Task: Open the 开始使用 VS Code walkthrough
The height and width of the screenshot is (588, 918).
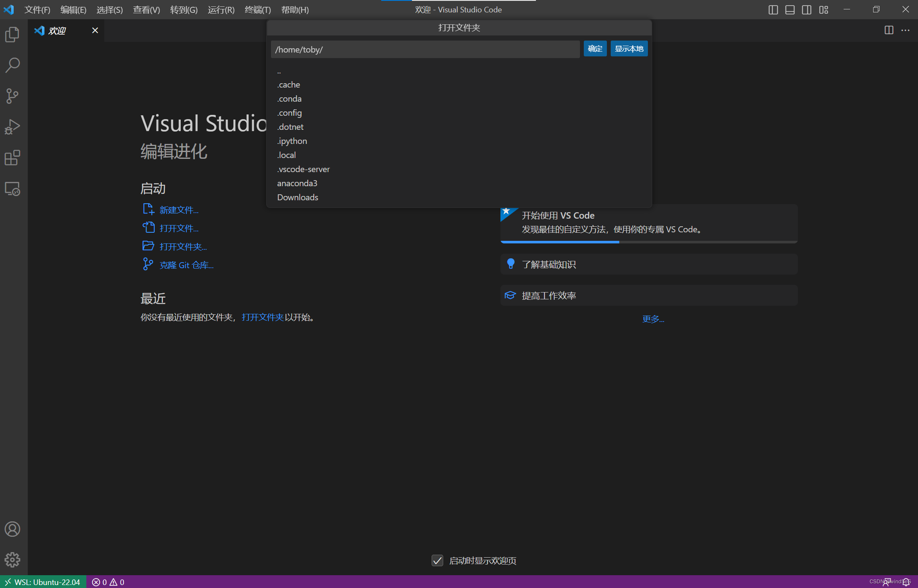Action: point(649,223)
